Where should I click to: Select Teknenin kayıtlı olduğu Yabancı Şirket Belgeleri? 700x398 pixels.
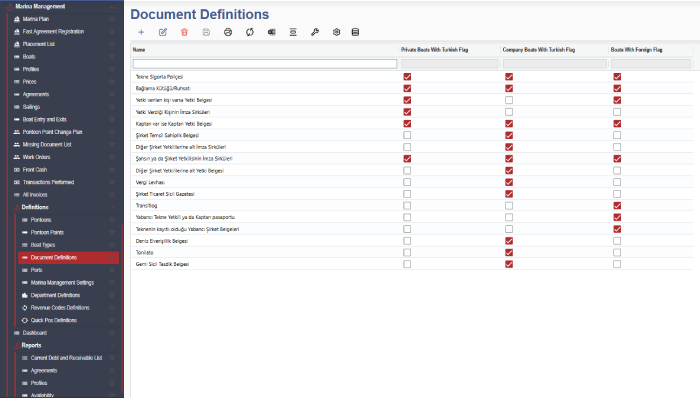[187, 229]
